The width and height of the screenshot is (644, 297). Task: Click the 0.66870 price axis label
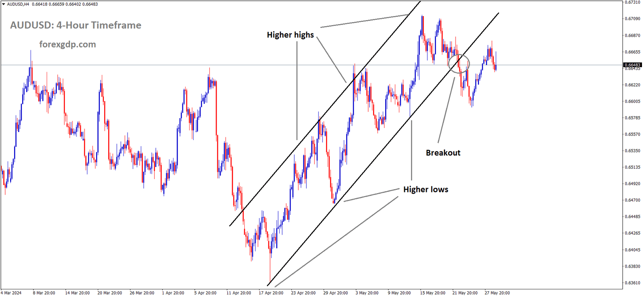coord(632,35)
